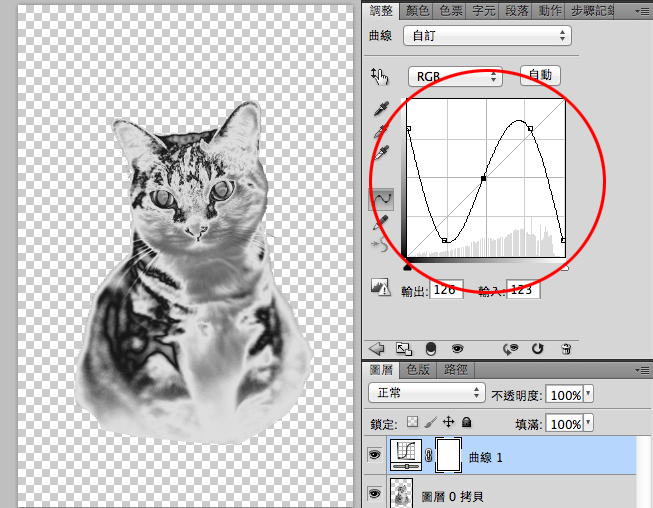Screen dimensions: 653x508
Task: Select the top-left curve control point
Action: 409,129
